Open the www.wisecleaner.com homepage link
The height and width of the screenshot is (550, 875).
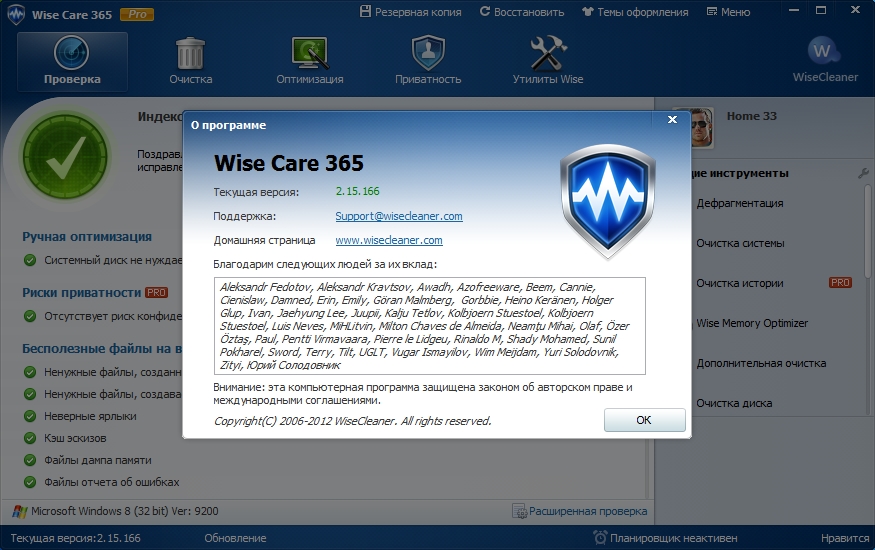tap(389, 240)
